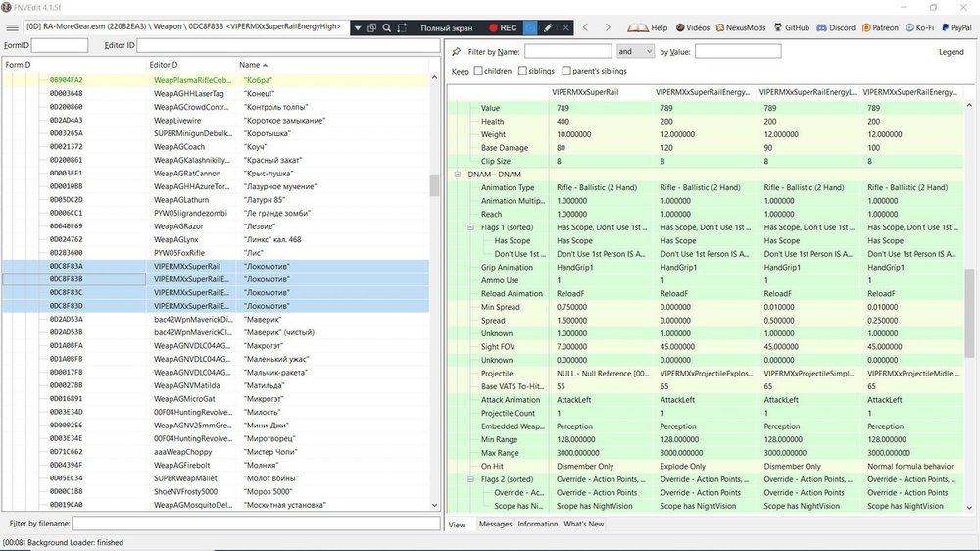Switch to the What's New tab

584,525
